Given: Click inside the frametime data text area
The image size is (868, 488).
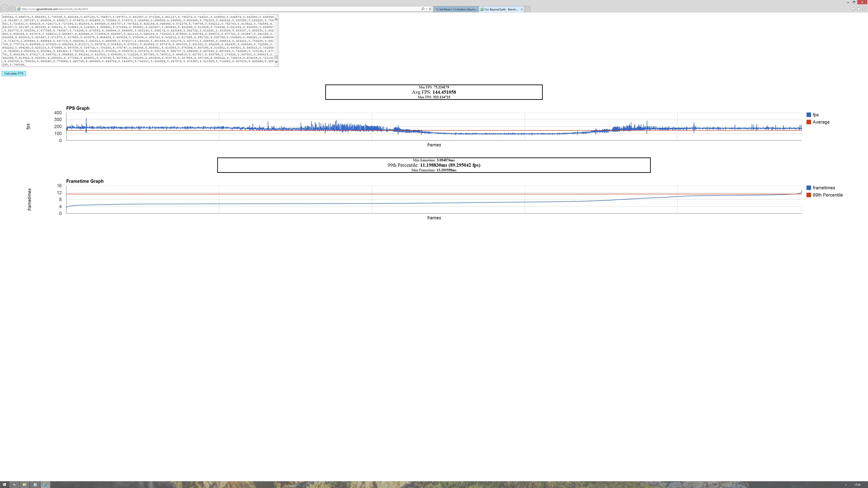Looking at the screenshot, I should pyautogui.click(x=138, y=40).
